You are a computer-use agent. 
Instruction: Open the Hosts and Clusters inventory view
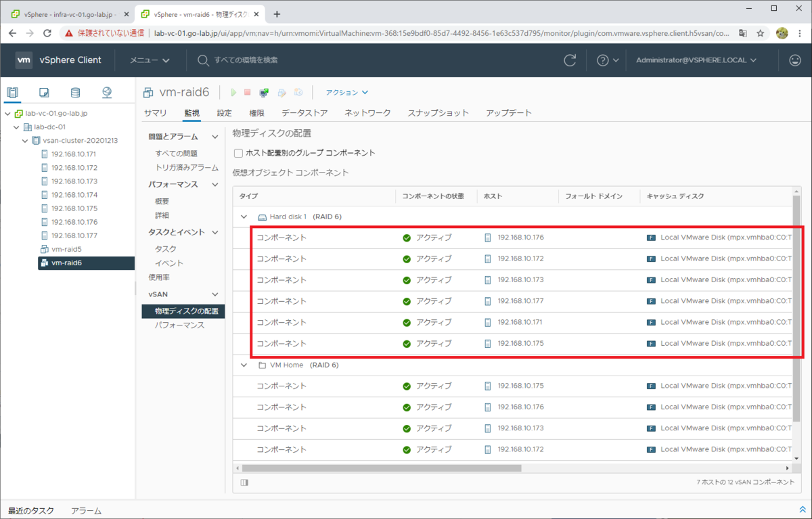[14, 93]
